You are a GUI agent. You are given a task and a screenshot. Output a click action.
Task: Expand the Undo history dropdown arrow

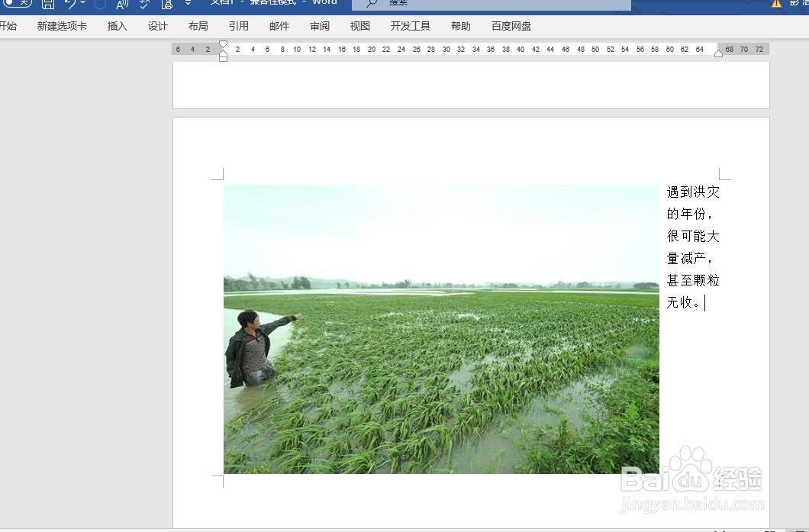(x=83, y=3)
